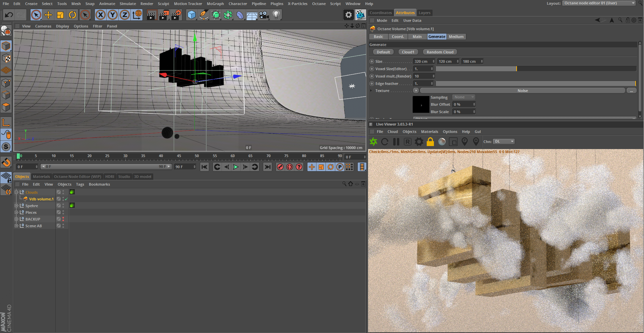Open the Bookmarks menu in Objects manager
This screenshot has width=644, height=333.
pos(99,184)
